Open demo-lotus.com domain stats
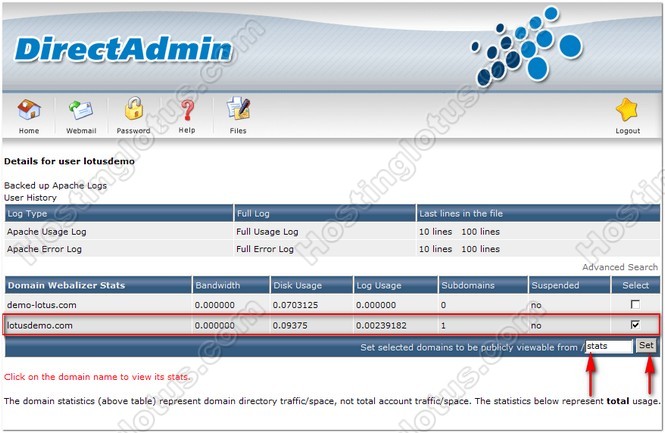 pos(42,305)
